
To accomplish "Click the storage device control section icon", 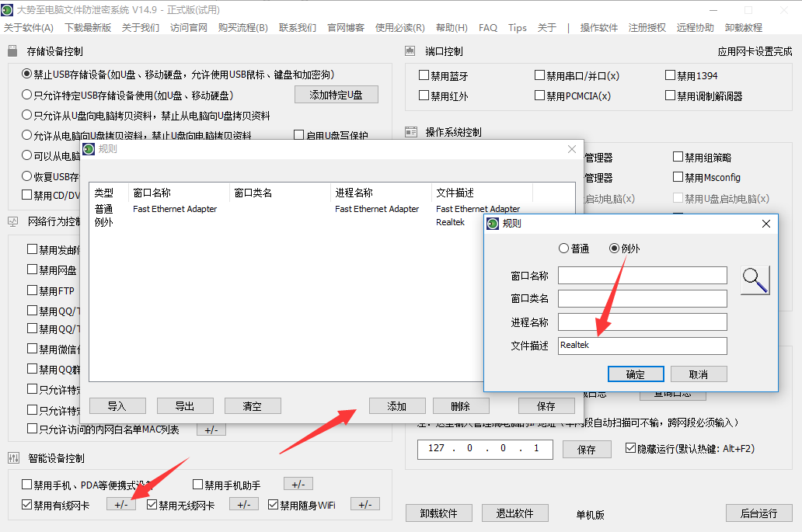I will click(13, 51).
